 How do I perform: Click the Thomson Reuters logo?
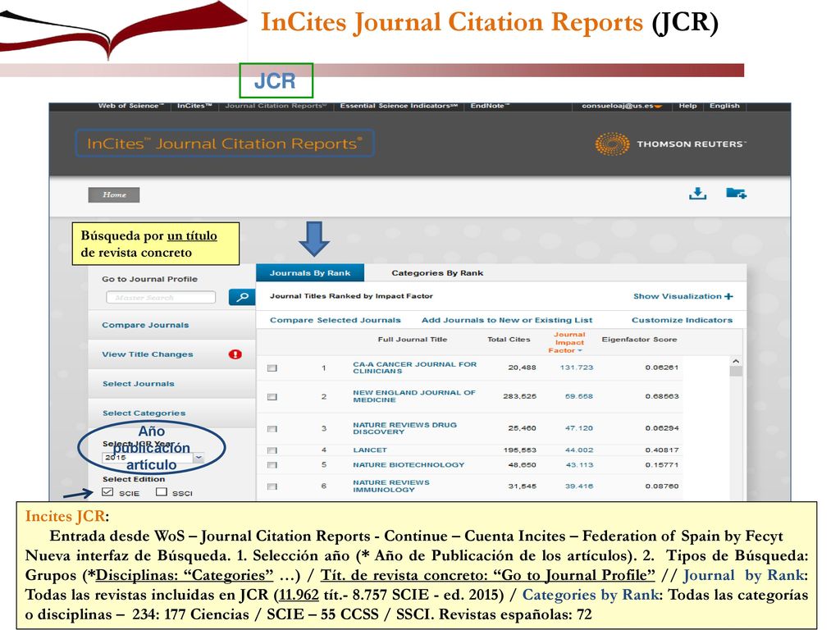click(669, 144)
